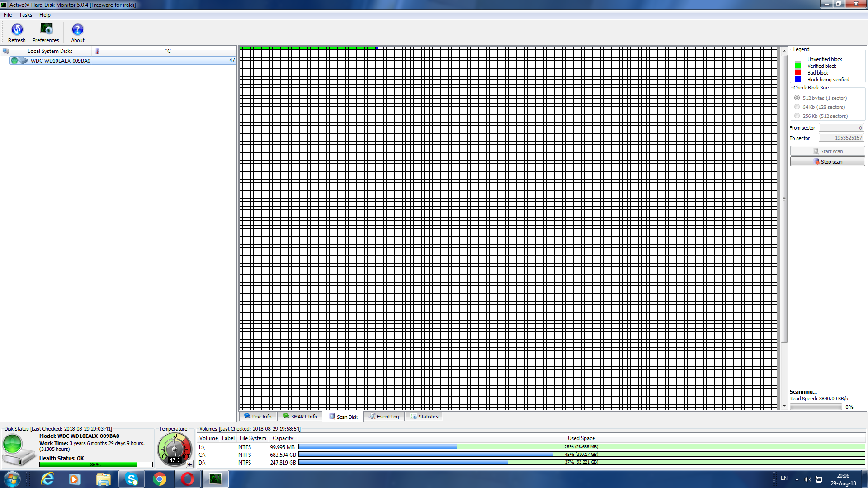
Task: Click the Start scan button
Action: (x=827, y=151)
